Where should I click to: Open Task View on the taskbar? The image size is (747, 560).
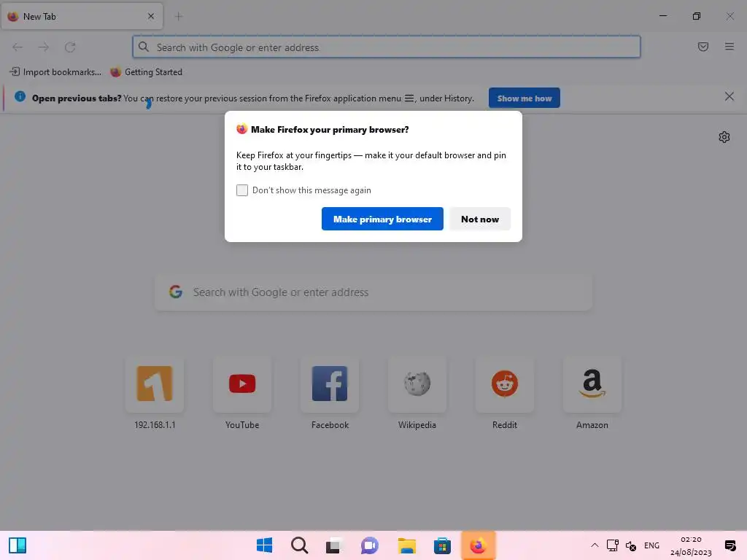[x=334, y=545]
